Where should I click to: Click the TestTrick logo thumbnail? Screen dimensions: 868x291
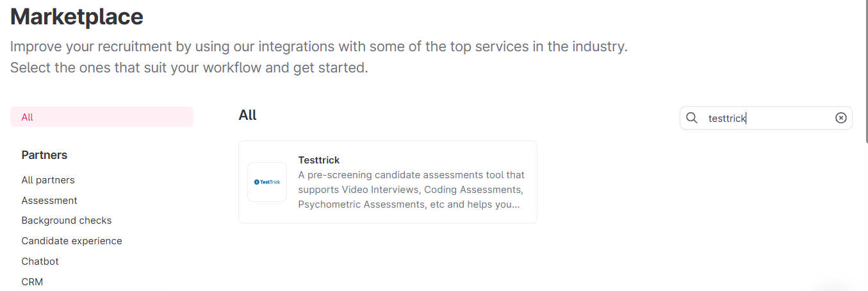(267, 182)
